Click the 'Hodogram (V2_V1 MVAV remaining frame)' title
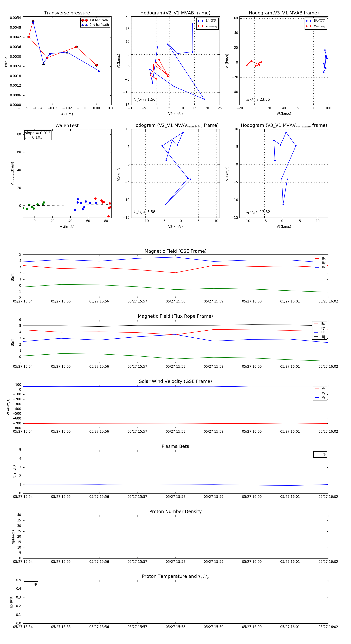351x644 pixels. 175,125
